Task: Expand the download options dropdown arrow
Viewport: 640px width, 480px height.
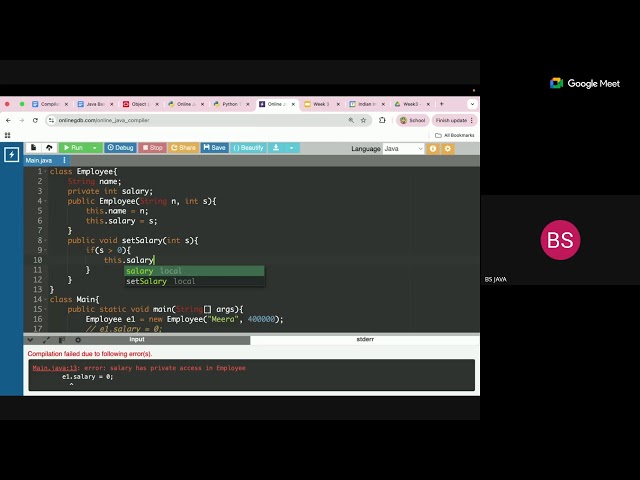Action: 291,148
